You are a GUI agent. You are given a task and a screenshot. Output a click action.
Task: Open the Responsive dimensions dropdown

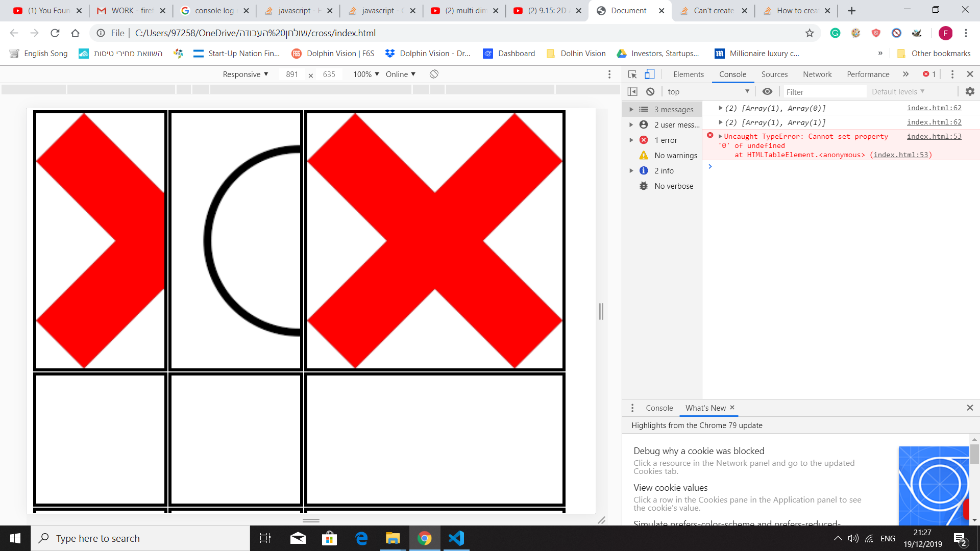(x=246, y=74)
